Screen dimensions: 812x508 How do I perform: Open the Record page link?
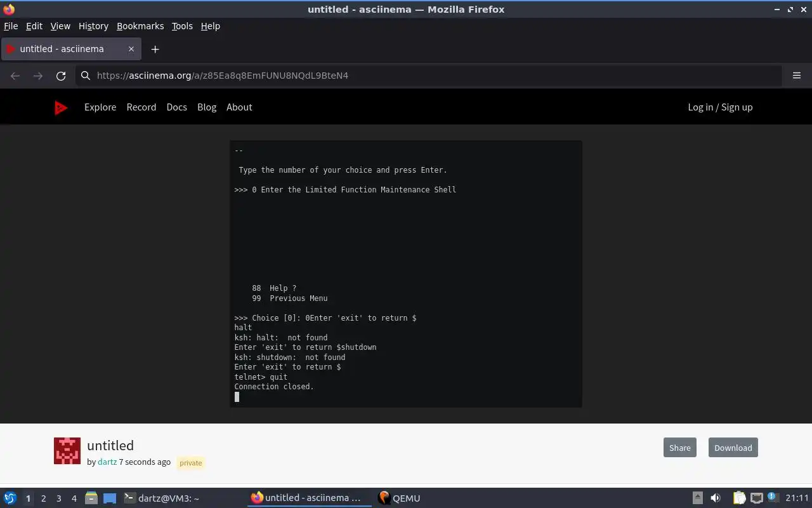pyautogui.click(x=141, y=107)
